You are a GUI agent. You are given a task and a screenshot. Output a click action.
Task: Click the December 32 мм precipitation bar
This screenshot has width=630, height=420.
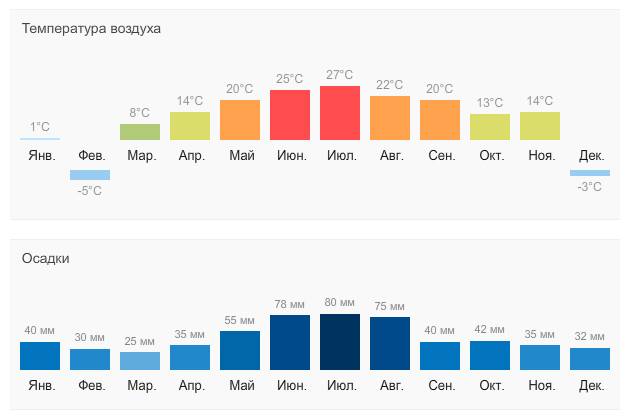point(590,359)
